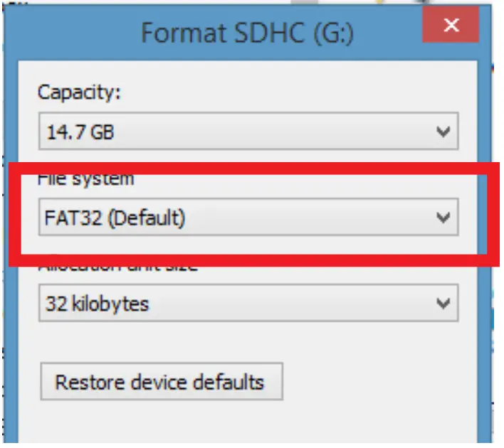
Task: Click the "File system" label text
Action: tap(85, 179)
